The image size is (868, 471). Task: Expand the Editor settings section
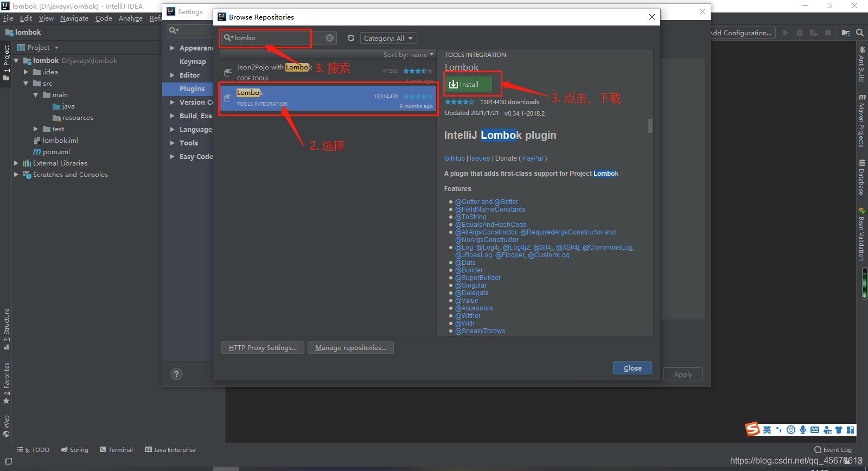point(173,75)
